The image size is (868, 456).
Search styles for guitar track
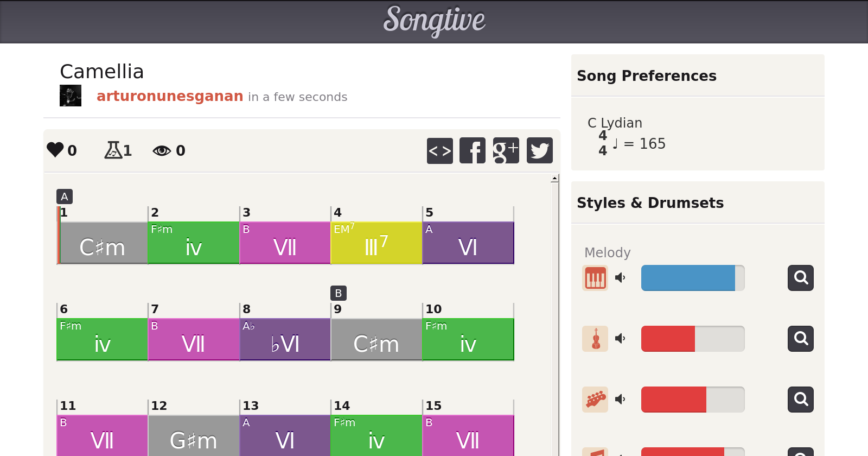[800, 400]
